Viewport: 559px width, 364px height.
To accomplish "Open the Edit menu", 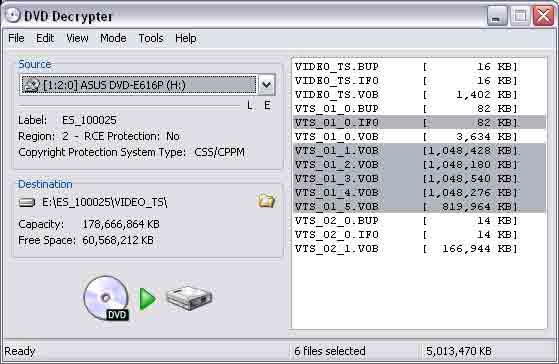I will (45, 38).
